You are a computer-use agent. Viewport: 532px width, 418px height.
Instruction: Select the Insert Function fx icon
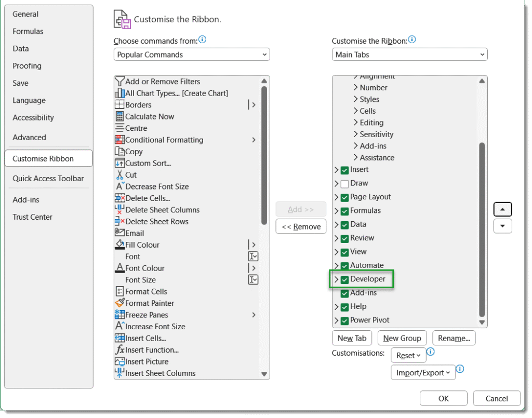pos(119,349)
